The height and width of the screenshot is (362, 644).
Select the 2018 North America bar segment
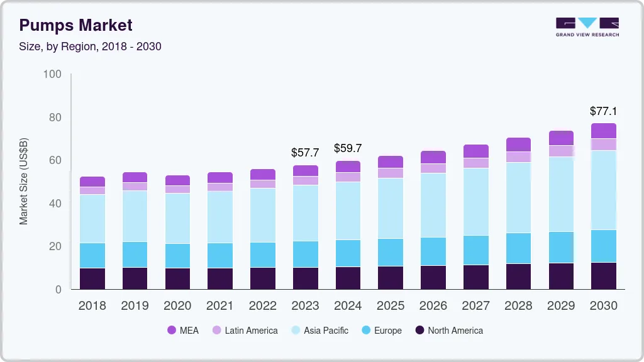(x=92, y=278)
